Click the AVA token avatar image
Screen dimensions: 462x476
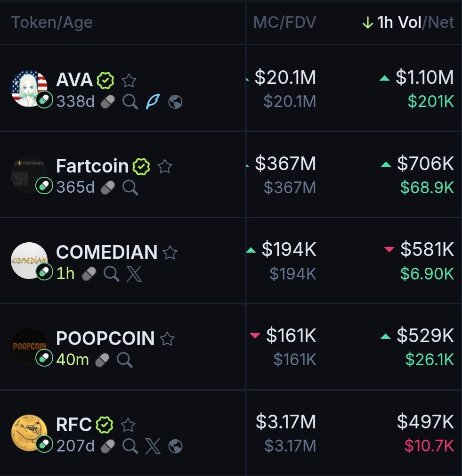tap(29, 89)
